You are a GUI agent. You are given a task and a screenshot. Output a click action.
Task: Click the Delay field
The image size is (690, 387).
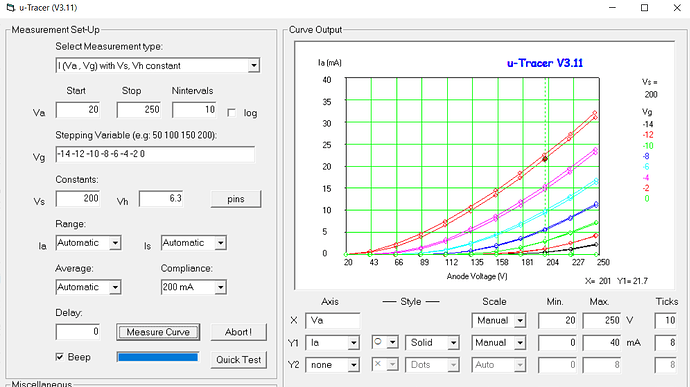click(x=78, y=332)
